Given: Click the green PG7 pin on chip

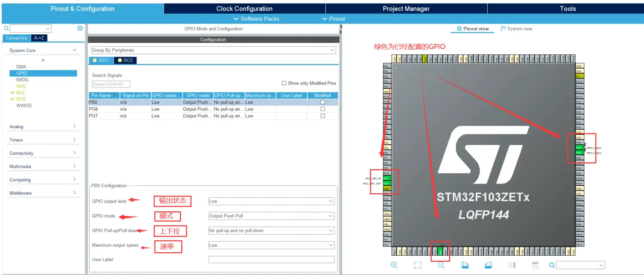Looking at the screenshot, I should (x=579, y=148).
